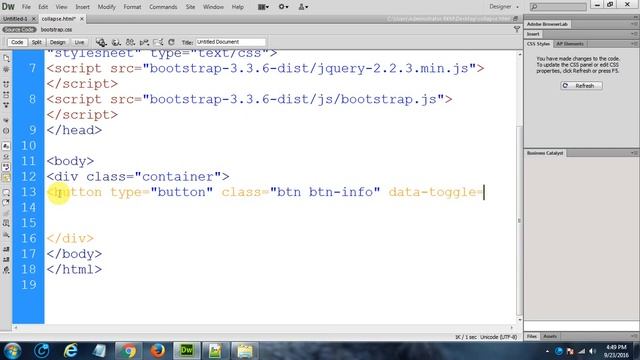Click Collapse Selection icon
Viewport: 640px width, 360px height.
6,95
